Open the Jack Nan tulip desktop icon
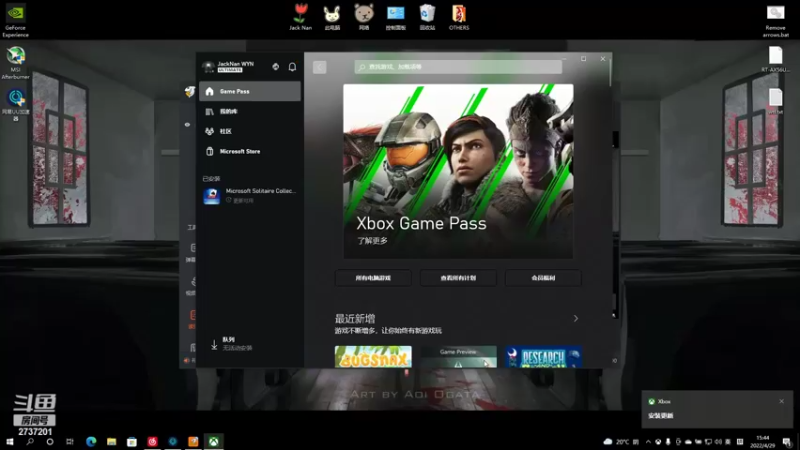 (x=301, y=17)
